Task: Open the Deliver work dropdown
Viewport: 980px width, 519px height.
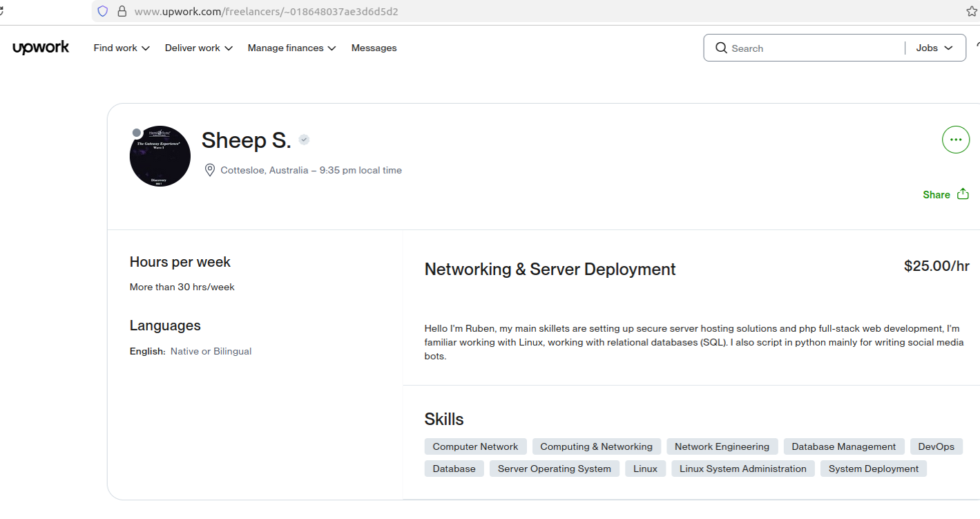Action: coord(199,48)
